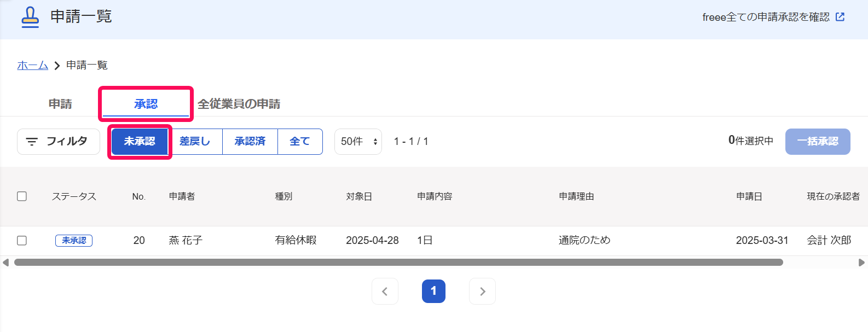Check the row checkbox for 燕 花子
868x332 pixels.
22,241
